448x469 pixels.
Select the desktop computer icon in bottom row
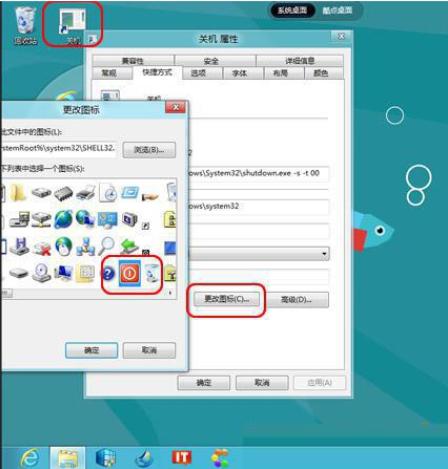(x=63, y=273)
